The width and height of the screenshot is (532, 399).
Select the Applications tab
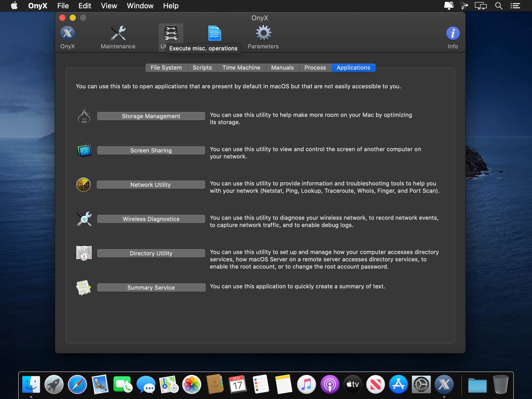[x=353, y=68]
